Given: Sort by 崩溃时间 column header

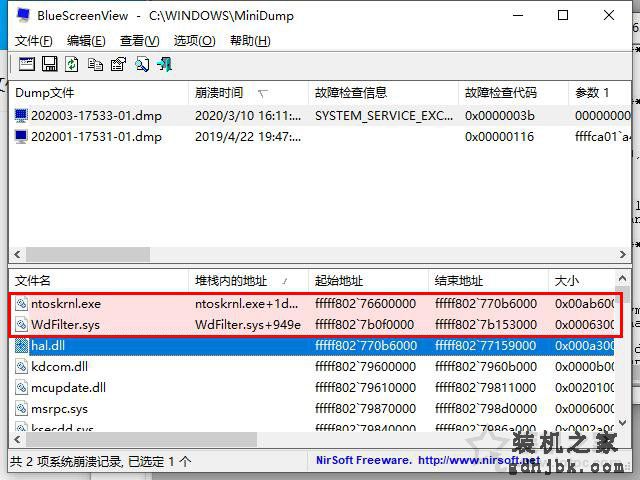Looking at the screenshot, I should pos(249,93).
